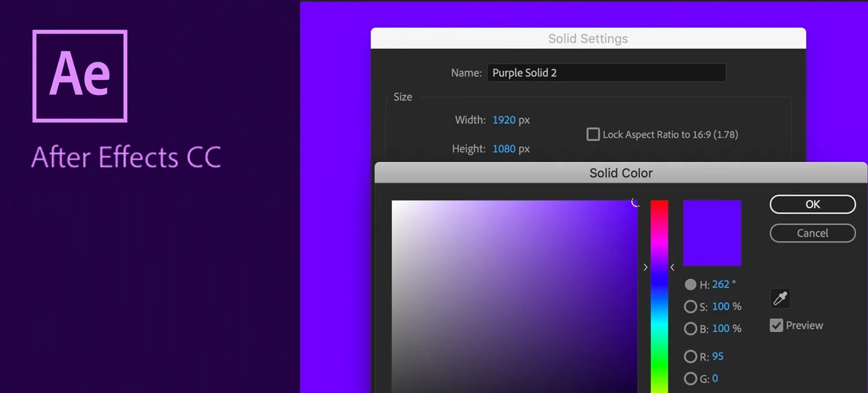868x393 pixels.
Task: Click the Width value 1920
Action: point(504,120)
